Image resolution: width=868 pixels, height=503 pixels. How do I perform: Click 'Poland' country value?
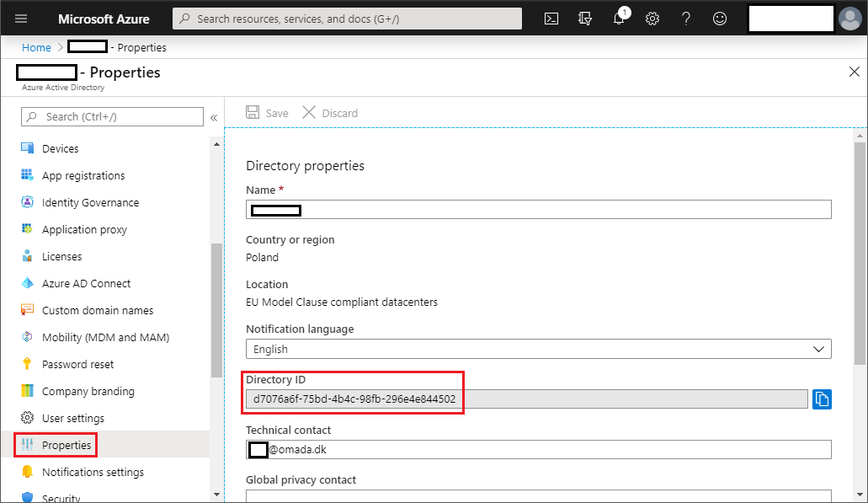coord(262,258)
